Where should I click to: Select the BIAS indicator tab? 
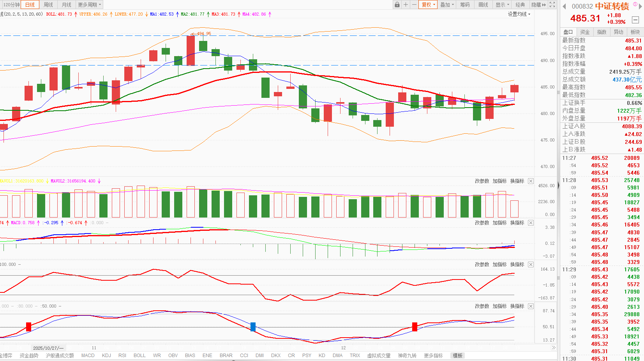coord(190,356)
